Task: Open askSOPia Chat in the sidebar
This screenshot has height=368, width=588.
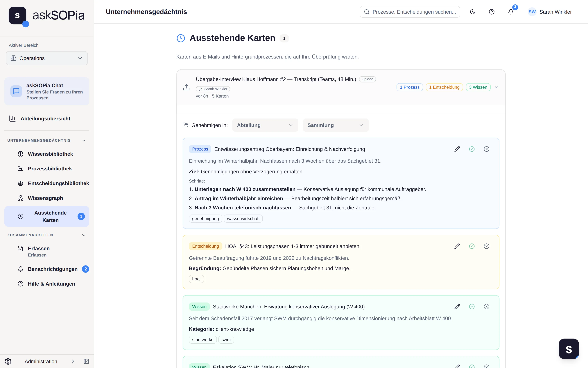Action: pyautogui.click(x=47, y=91)
